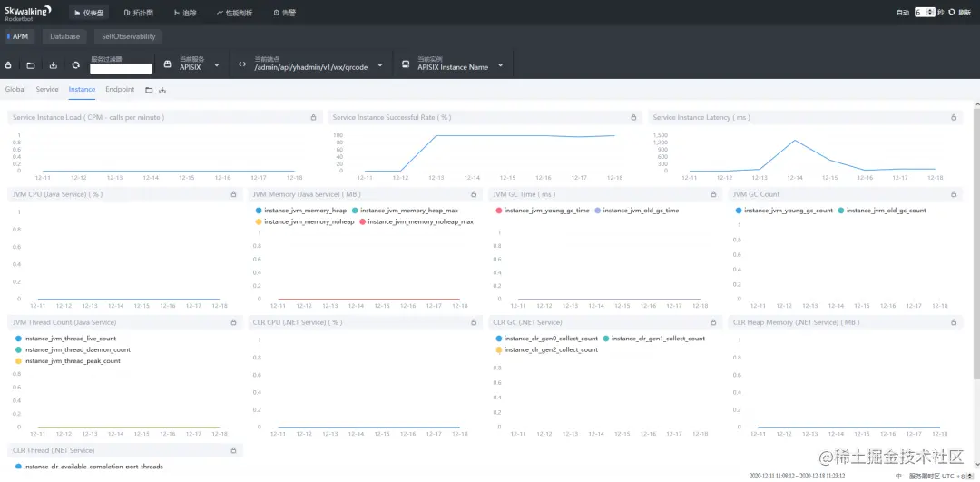This screenshot has width=980, height=482.
Task: Toggle instance_clr_gen1_collect_count legend series
Action: tap(653, 339)
